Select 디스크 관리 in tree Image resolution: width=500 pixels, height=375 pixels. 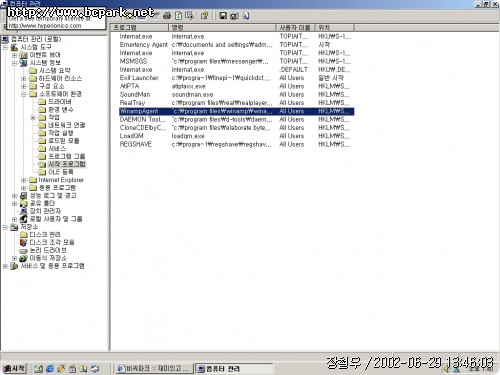pos(45,235)
